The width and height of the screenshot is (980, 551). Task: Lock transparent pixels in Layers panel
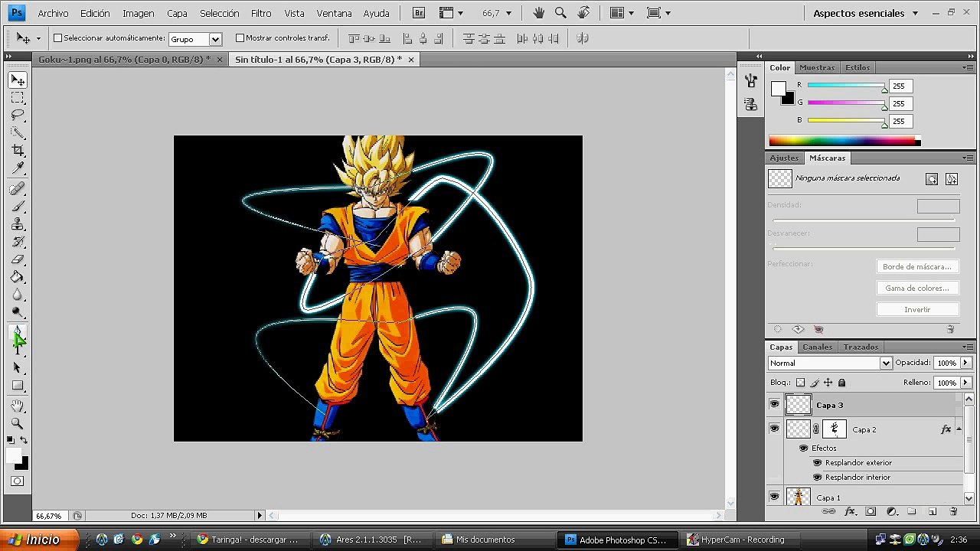800,383
